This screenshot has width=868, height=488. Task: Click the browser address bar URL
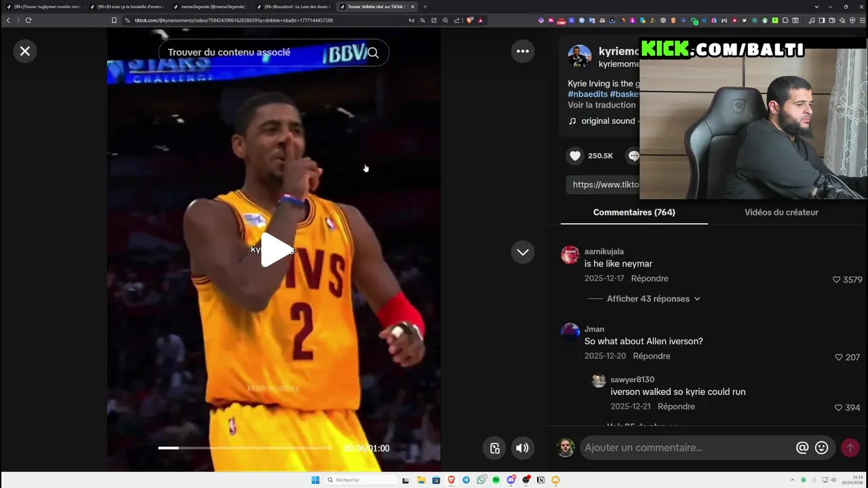tap(234, 20)
